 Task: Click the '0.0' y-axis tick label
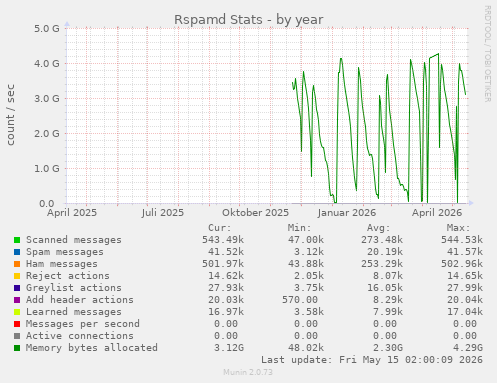47,203
